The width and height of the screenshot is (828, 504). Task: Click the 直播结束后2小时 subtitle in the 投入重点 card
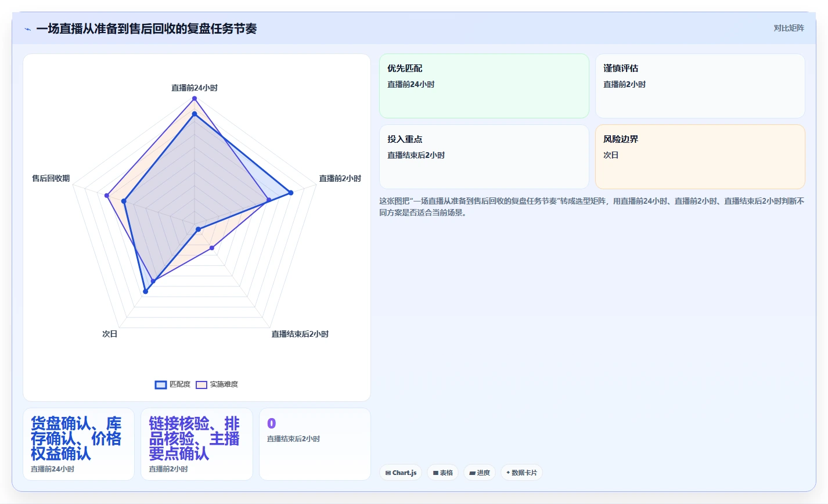tap(416, 155)
